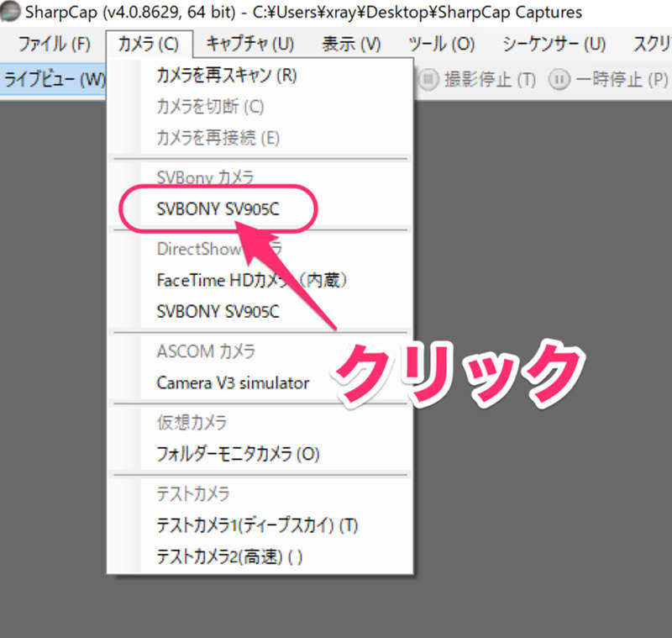
Task: Select SVBONY SV905C under the DirectShow section
Action: (218, 312)
